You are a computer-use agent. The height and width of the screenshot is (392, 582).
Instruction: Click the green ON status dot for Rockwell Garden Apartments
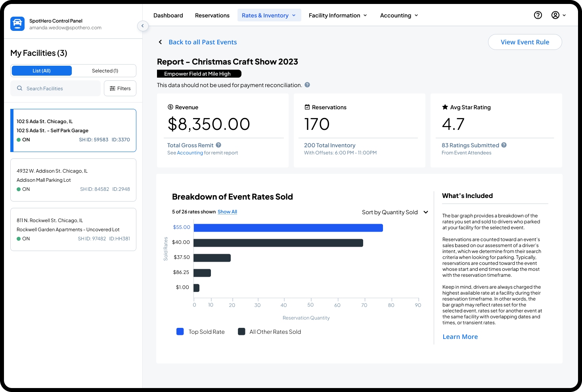pos(19,239)
